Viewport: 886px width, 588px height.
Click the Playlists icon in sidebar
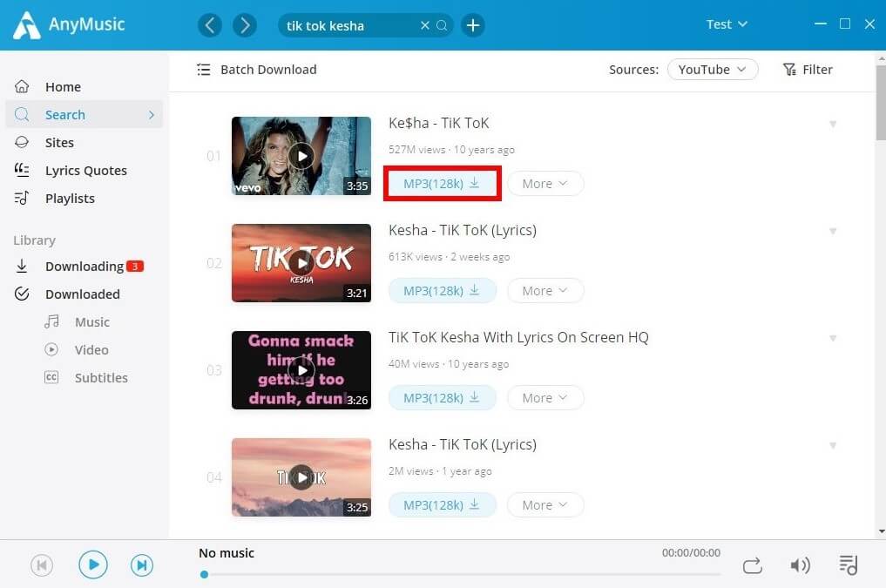click(22, 198)
